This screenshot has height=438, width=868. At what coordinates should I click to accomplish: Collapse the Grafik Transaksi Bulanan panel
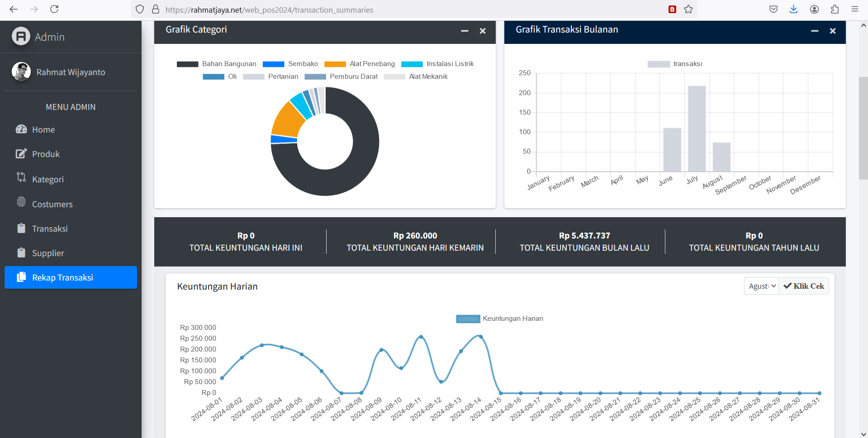point(815,31)
